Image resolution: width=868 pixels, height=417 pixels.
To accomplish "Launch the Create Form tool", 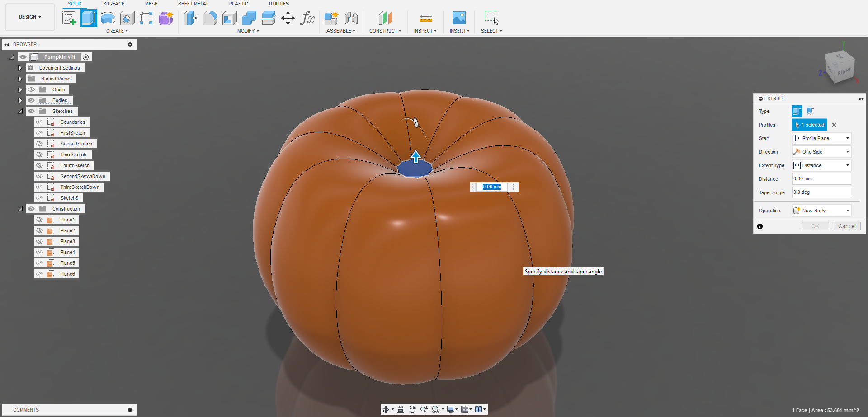I will 166,18.
